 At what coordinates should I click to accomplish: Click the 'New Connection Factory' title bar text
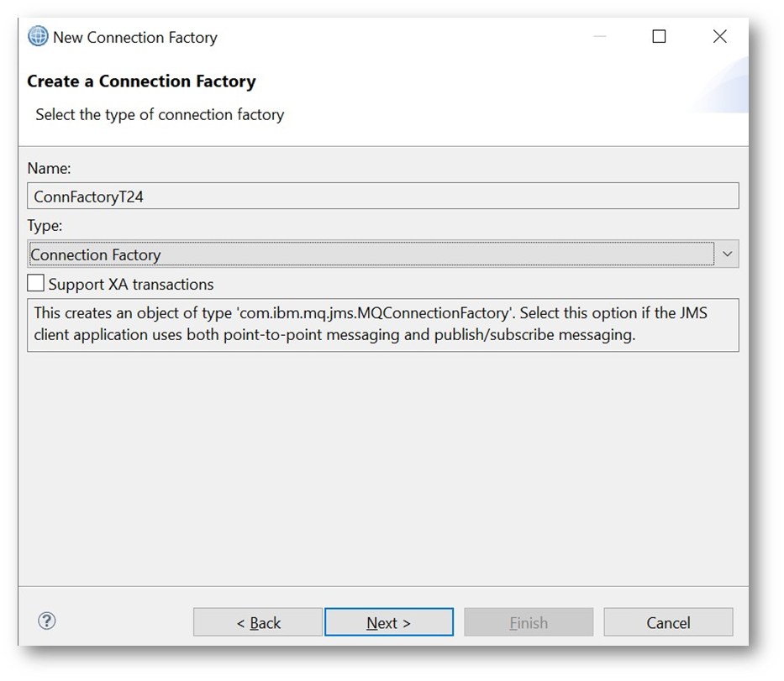pos(135,38)
